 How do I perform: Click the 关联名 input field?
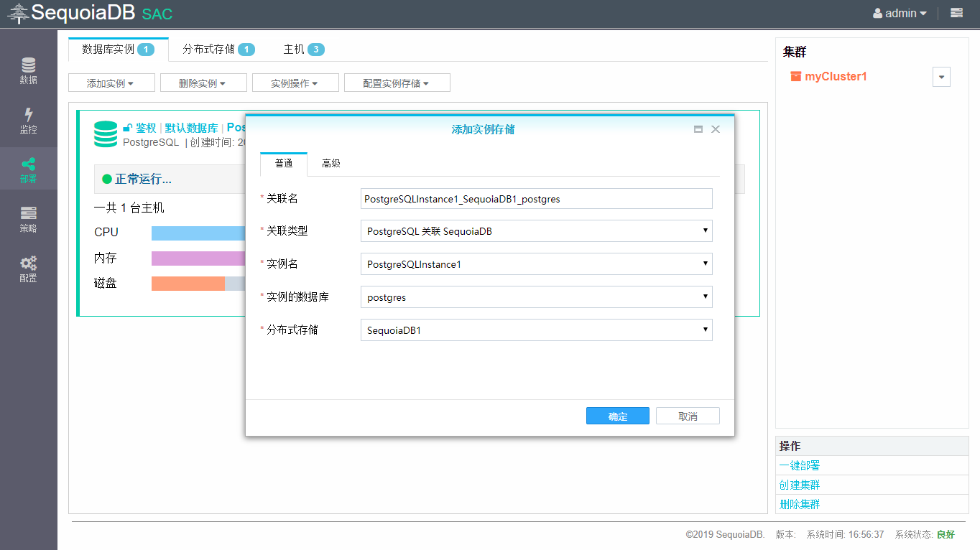click(536, 199)
